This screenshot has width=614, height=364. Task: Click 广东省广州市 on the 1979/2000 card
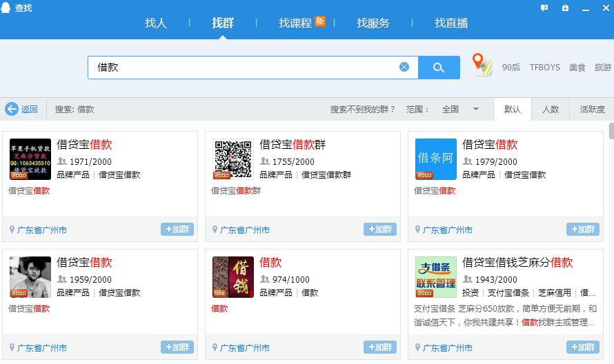click(448, 230)
